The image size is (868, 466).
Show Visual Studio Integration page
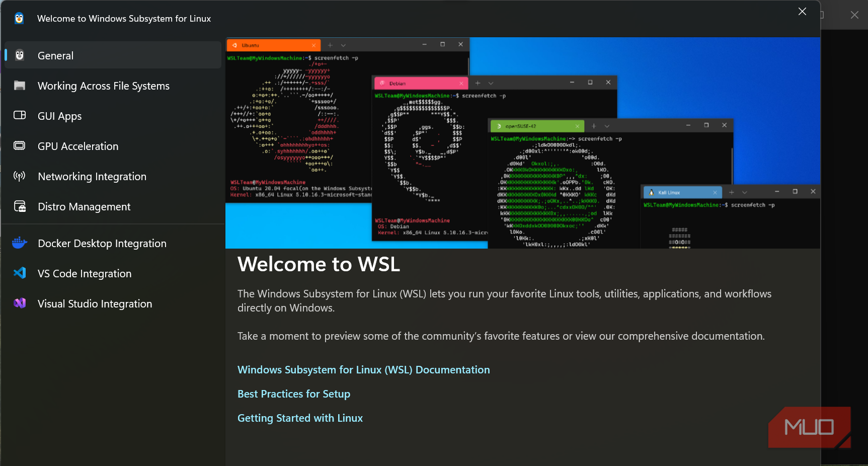tap(113, 303)
